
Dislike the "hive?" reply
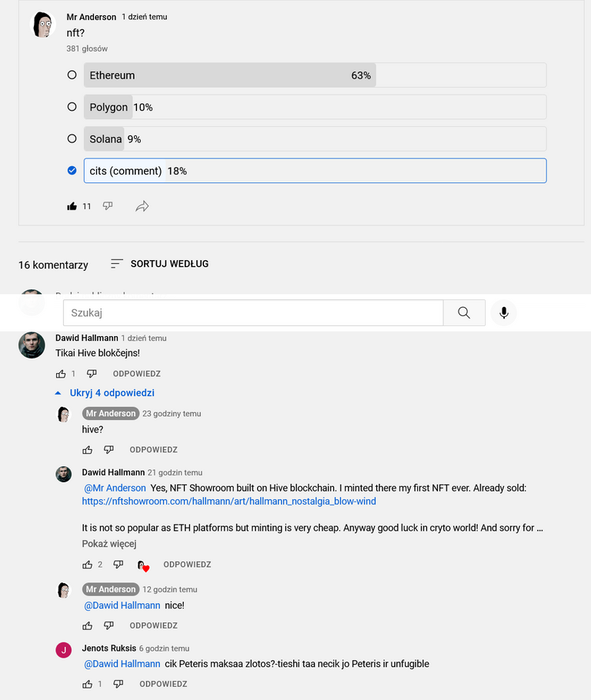pos(109,449)
